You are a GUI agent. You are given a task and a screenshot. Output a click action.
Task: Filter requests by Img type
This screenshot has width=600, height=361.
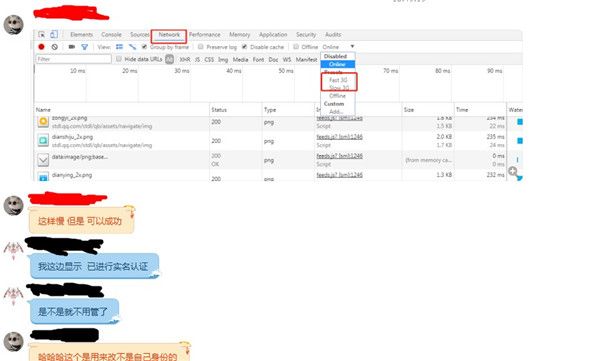pyautogui.click(x=223, y=59)
